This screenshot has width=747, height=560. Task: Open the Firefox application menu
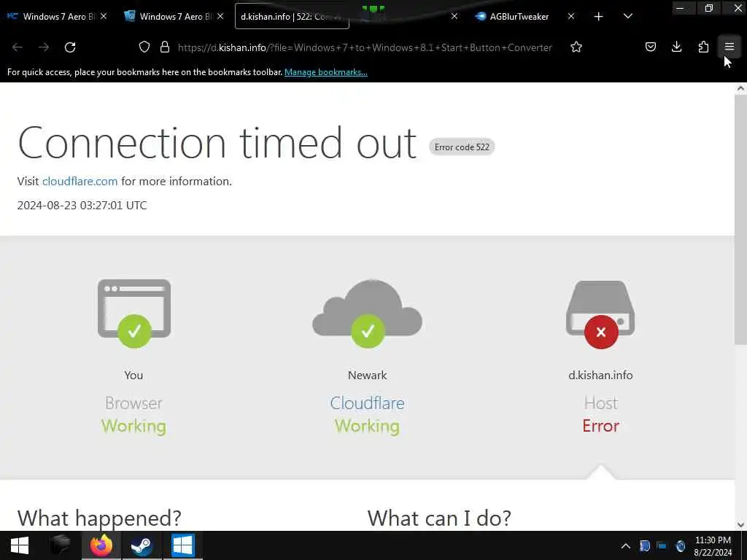[729, 47]
